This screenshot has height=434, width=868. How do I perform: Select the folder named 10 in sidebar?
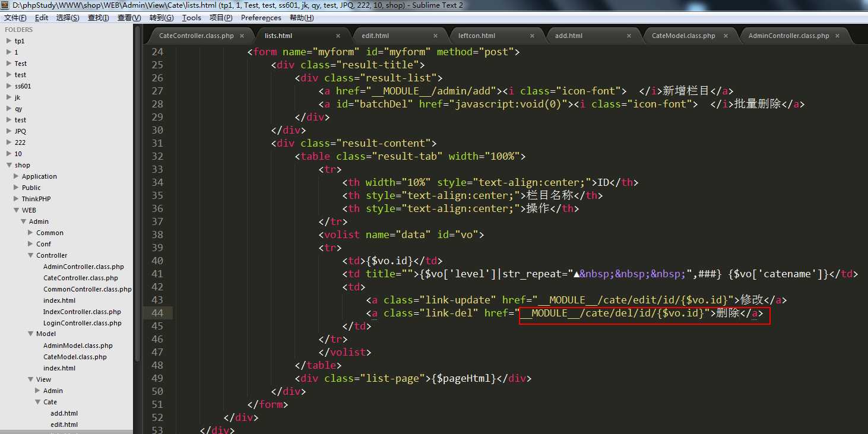point(18,154)
